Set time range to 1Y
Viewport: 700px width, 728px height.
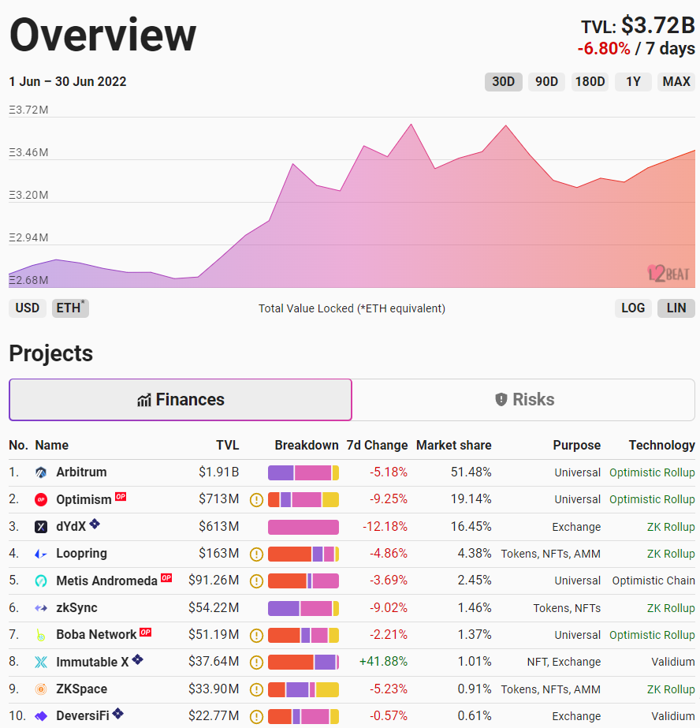click(x=633, y=81)
